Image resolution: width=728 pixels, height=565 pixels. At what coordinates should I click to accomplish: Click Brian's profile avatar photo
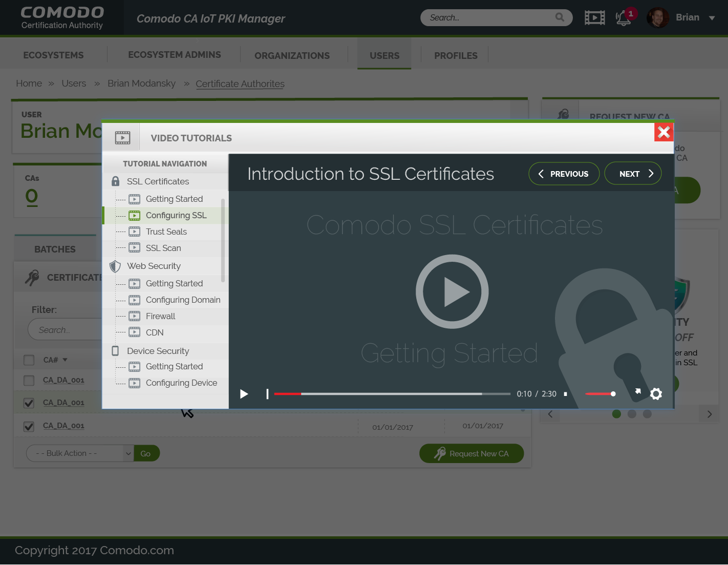(657, 18)
